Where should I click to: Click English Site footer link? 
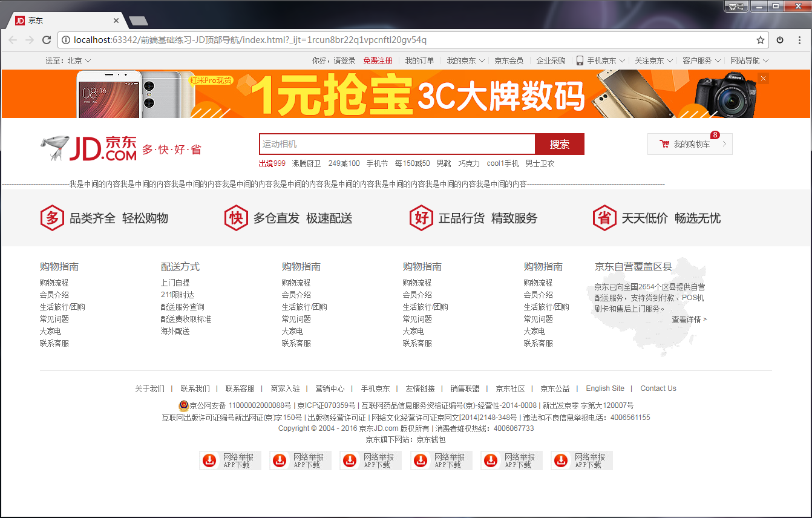click(x=605, y=388)
